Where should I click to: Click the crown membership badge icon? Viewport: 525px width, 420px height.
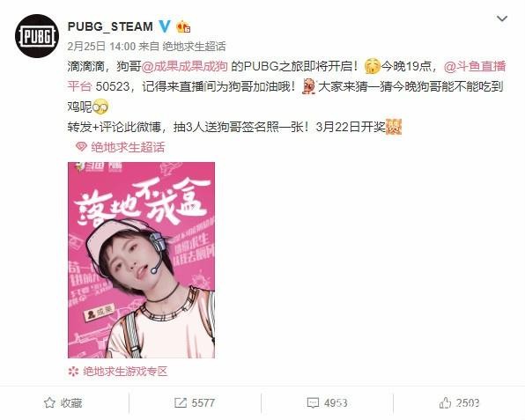coord(183,26)
